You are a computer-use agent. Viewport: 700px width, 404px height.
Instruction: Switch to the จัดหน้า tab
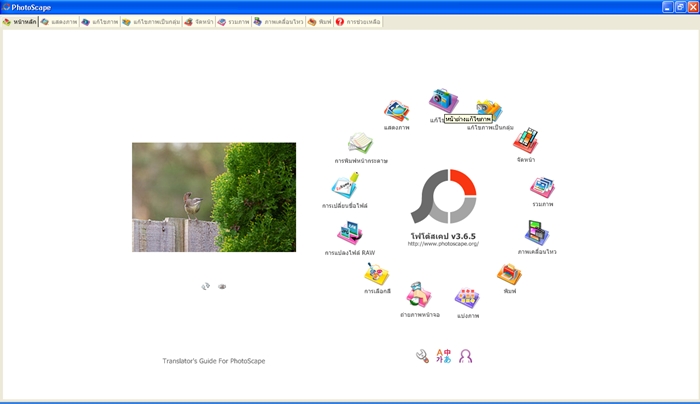[x=199, y=22]
